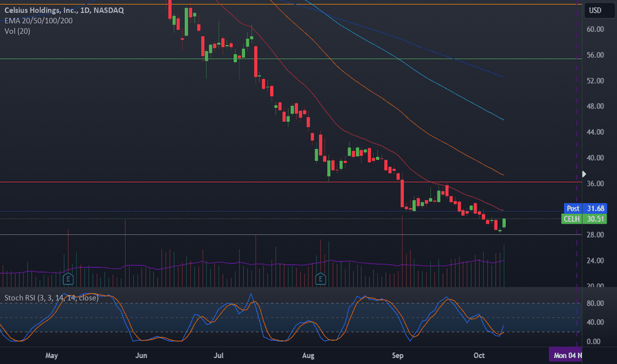Click the Mon 04 date label
This screenshot has width=617, height=364.
click(566, 355)
